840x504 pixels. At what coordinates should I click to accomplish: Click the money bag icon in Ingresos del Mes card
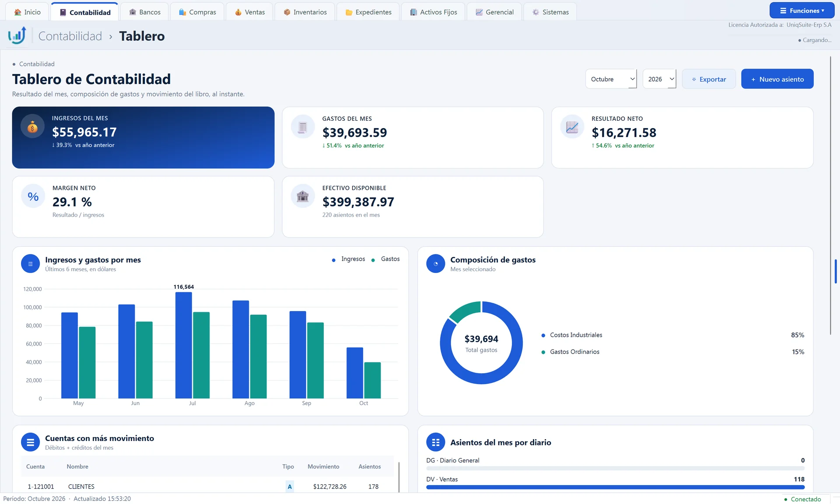(x=32, y=126)
